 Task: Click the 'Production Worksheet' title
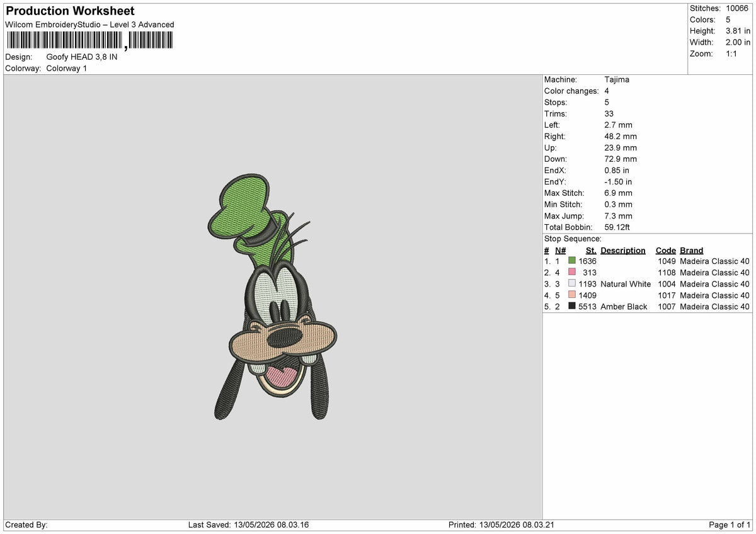tap(70, 11)
